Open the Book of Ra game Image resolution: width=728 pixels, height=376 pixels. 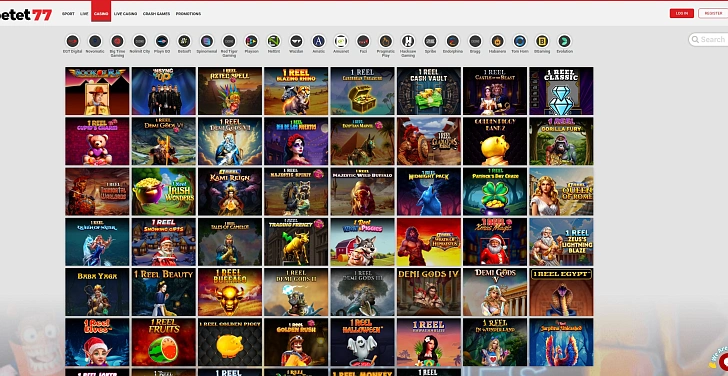(x=98, y=91)
